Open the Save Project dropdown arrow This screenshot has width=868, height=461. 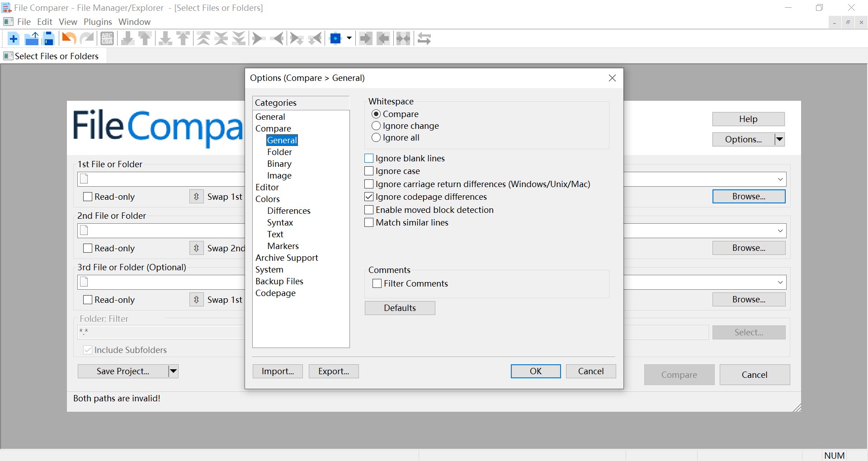click(173, 371)
